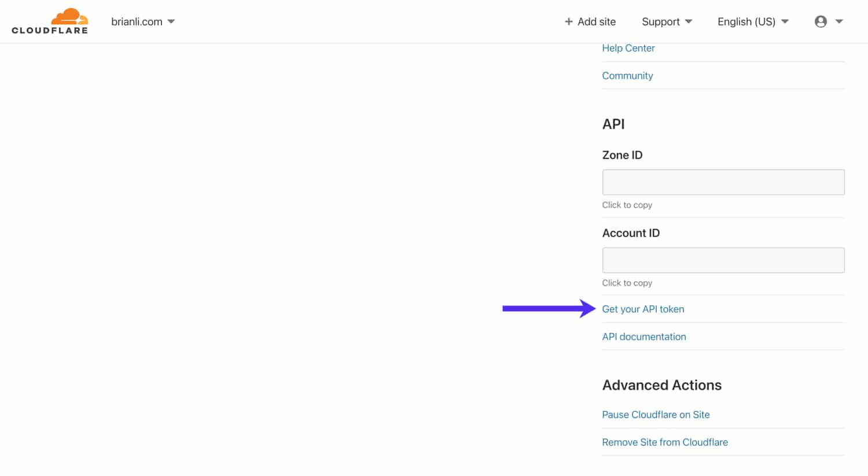Viewport: 868px width, 476px height.
Task: Click the plus icon next to Add site
Action: pos(568,21)
